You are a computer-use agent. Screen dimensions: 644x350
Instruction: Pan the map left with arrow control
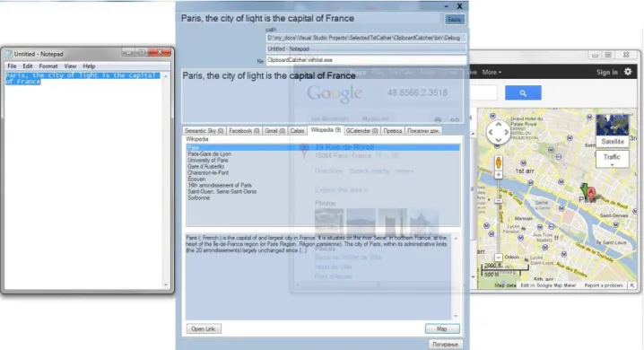[x=491, y=132]
